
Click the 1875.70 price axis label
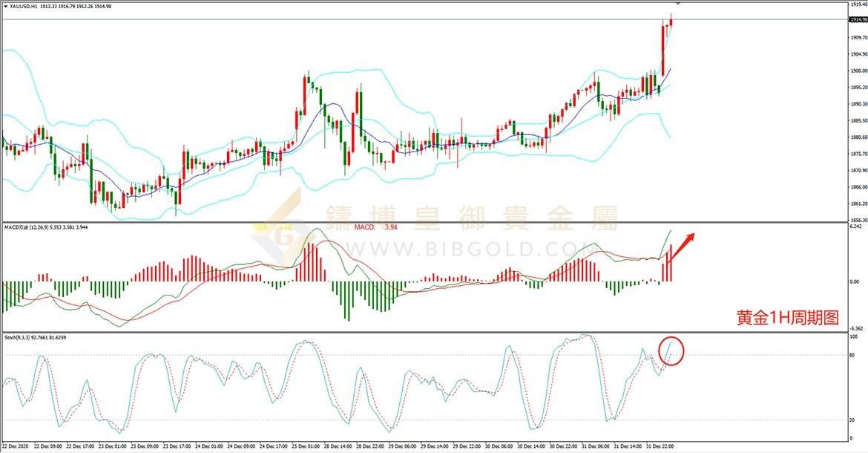[x=858, y=154]
